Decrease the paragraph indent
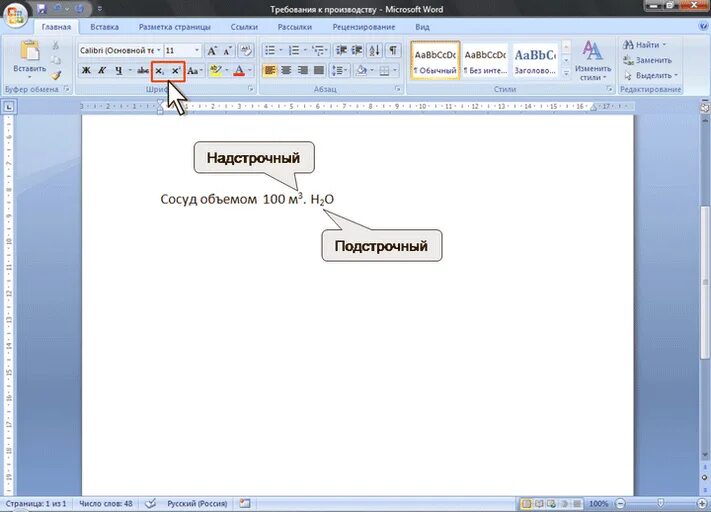 click(x=341, y=50)
